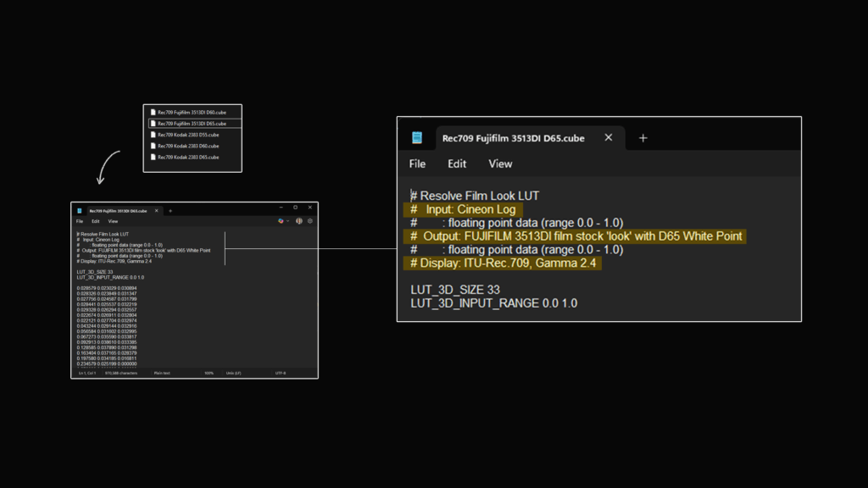The image size is (868, 488).
Task: Open File menu in the small Notepad window
Action: click(x=80, y=221)
